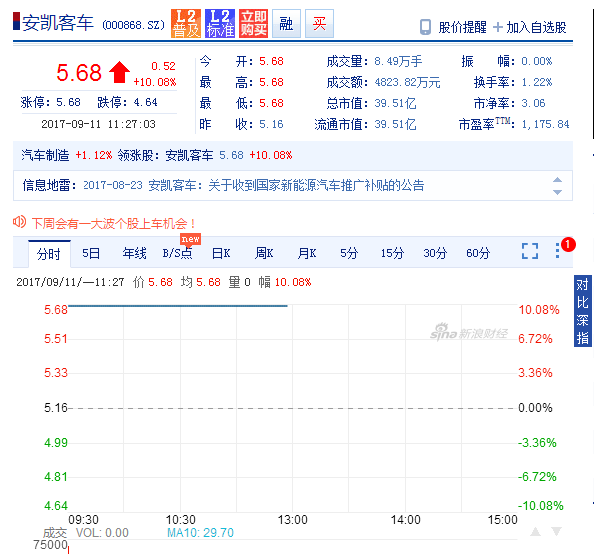Click the 买 buy icon button
594x554 pixels.
coord(319,23)
